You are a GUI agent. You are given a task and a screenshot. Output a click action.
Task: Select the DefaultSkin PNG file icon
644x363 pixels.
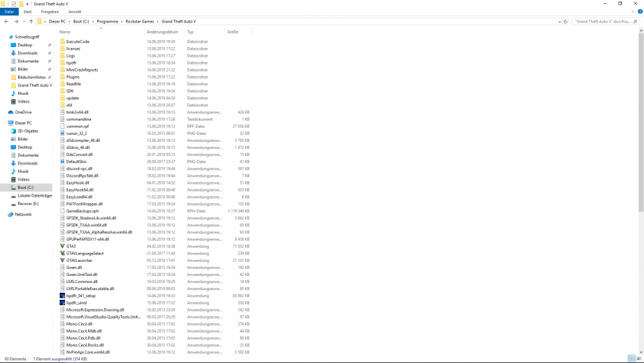62,162
